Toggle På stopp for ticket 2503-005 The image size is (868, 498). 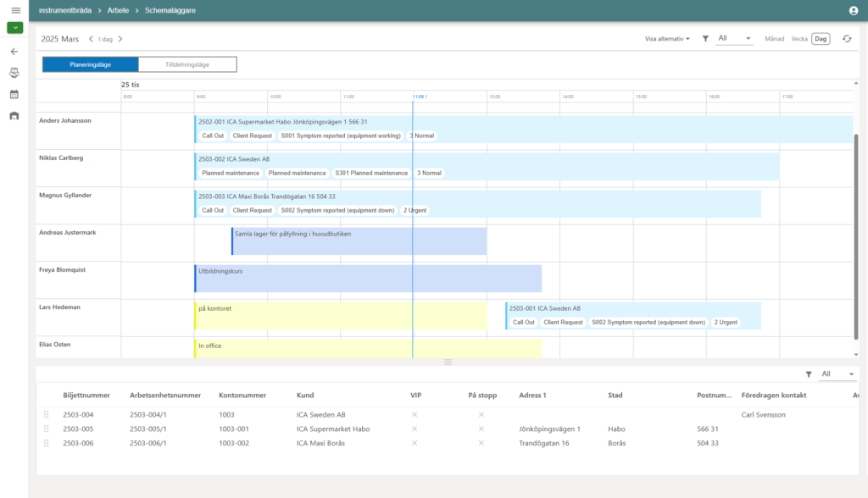tap(481, 429)
